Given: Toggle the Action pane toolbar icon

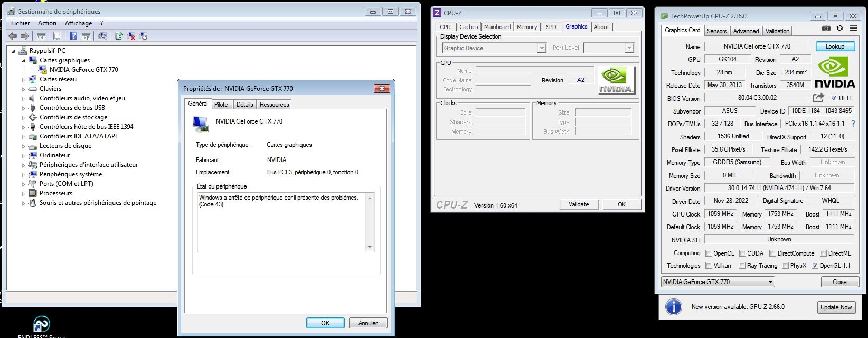Looking at the screenshot, I should (x=86, y=36).
